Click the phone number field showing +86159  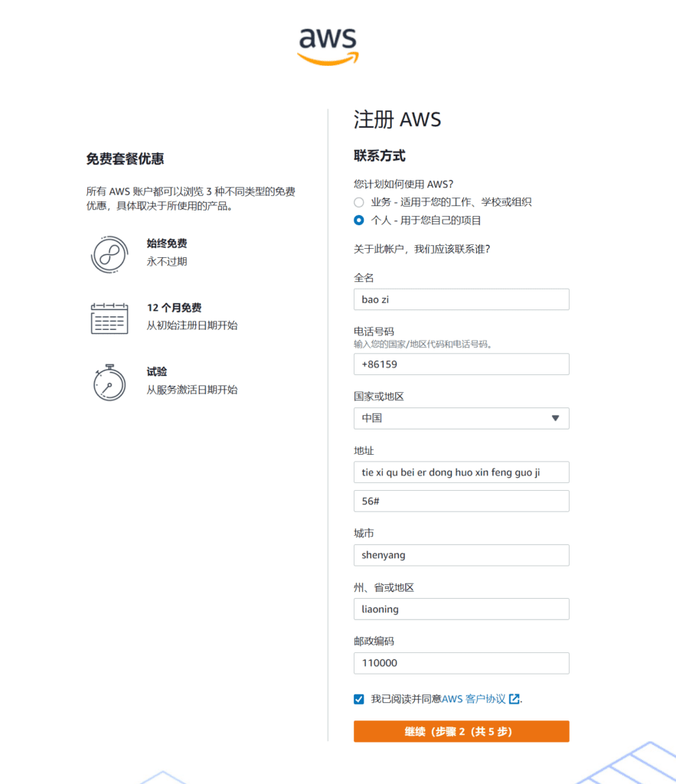tap(461, 364)
